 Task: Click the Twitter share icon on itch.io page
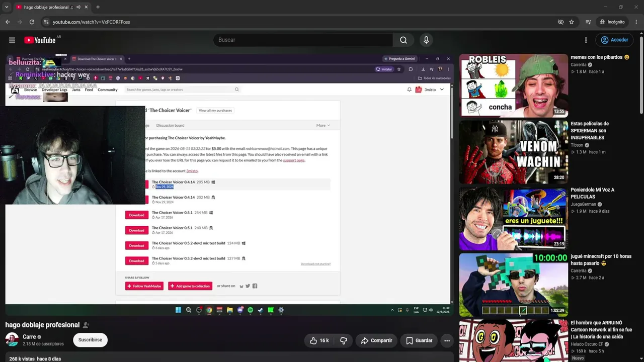(248, 286)
